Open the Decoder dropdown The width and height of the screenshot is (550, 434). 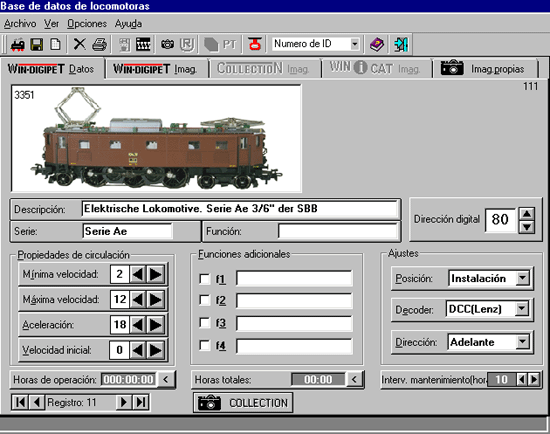tap(522, 309)
